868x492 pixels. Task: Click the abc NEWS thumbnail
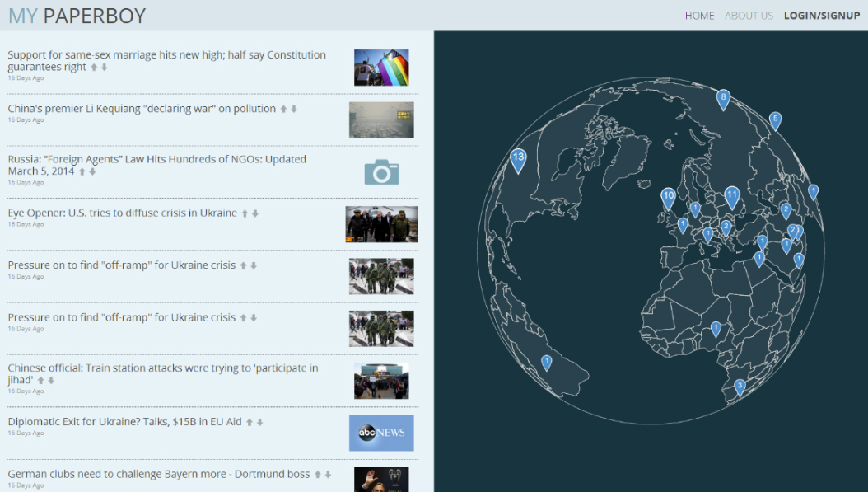[x=381, y=433]
